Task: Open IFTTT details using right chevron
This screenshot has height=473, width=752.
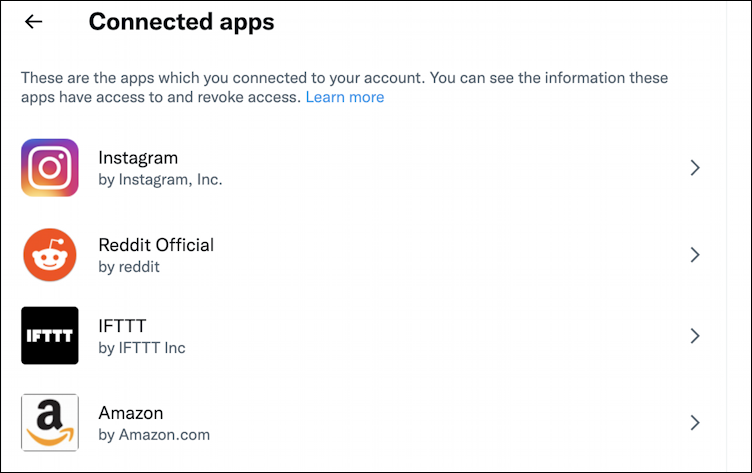Action: point(695,336)
